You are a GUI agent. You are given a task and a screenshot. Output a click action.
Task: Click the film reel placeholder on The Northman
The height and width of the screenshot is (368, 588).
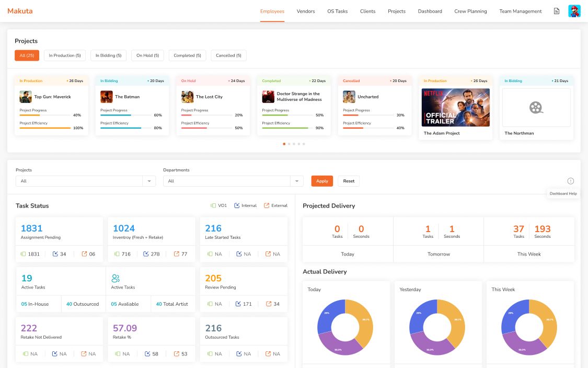536,108
